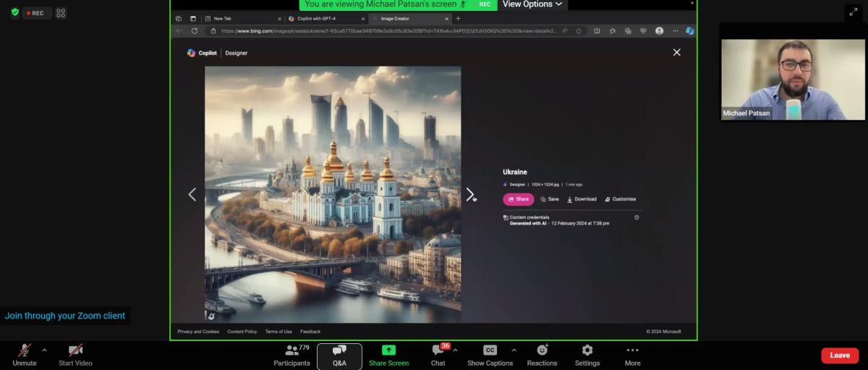Expand caption options arrow beside Show Captions

point(514,350)
